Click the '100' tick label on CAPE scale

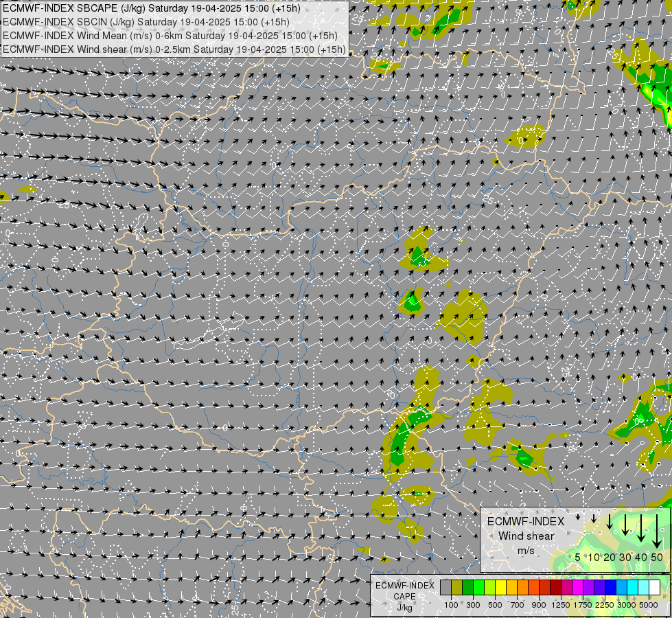click(451, 605)
